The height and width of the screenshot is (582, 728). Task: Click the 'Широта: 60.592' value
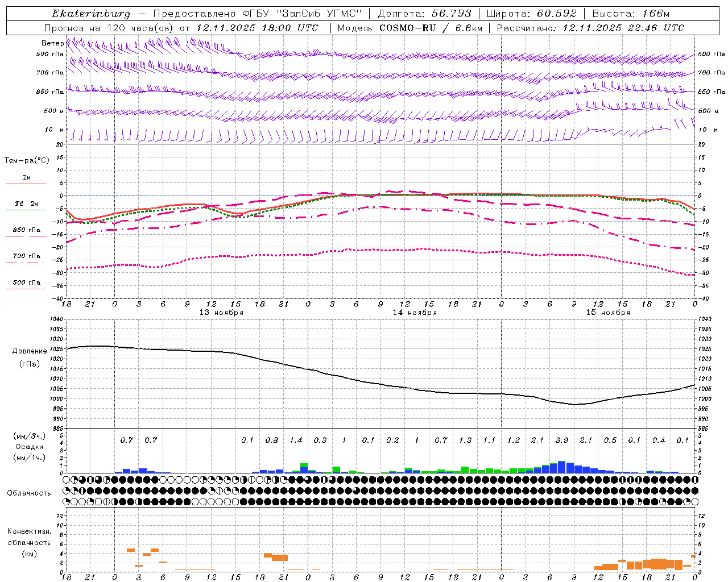(x=531, y=14)
